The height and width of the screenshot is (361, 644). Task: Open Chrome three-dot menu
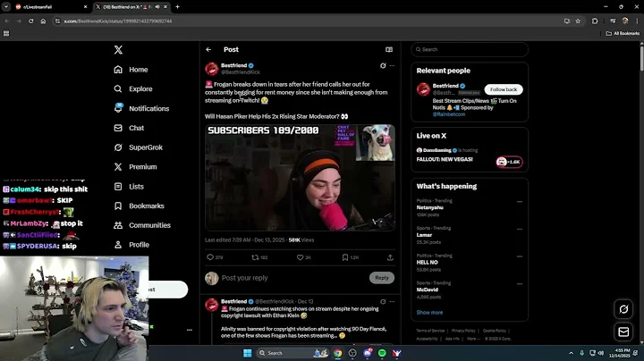pos(638,21)
